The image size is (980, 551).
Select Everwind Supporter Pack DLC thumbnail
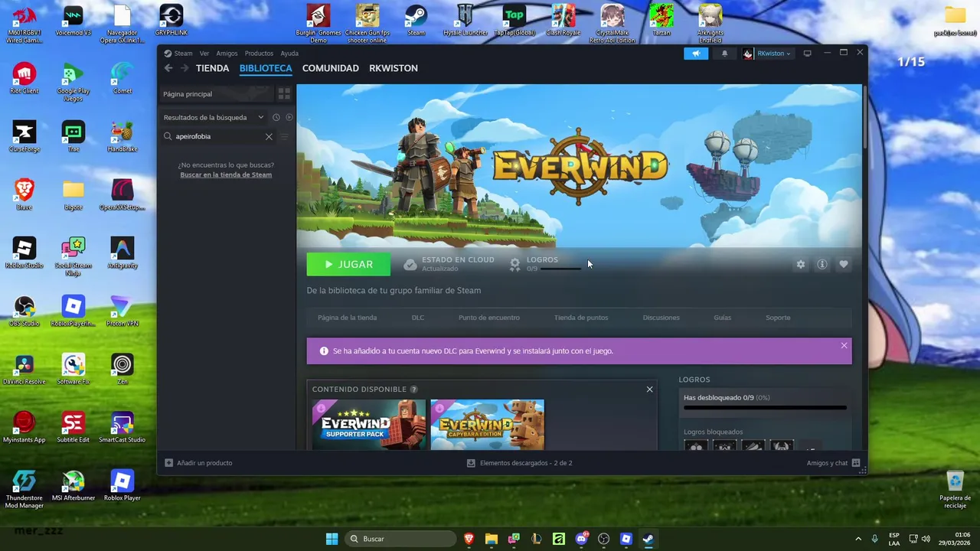tap(369, 424)
